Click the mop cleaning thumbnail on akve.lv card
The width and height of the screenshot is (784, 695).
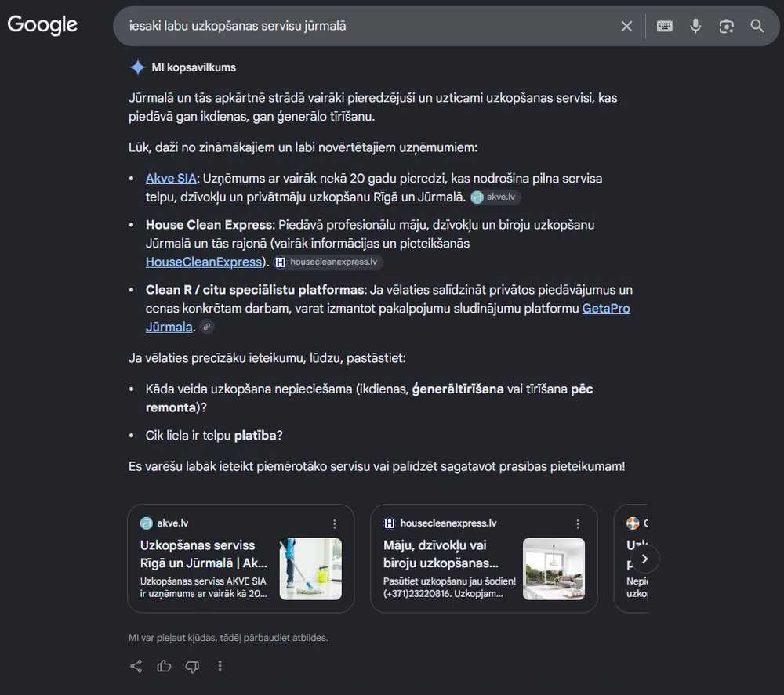point(310,569)
